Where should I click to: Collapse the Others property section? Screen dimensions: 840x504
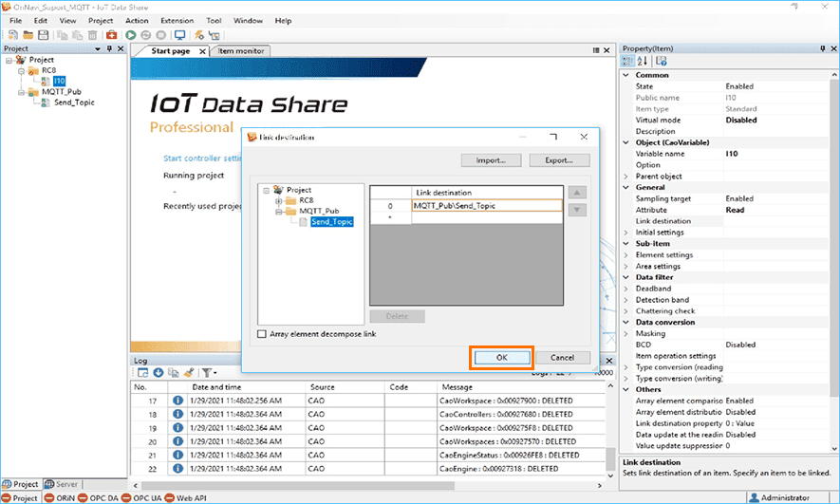coord(625,390)
